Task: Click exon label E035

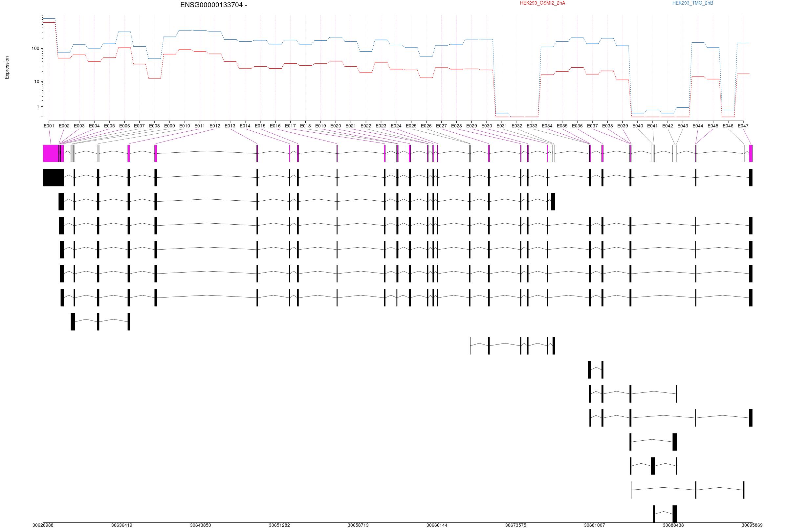Action: tap(562, 126)
